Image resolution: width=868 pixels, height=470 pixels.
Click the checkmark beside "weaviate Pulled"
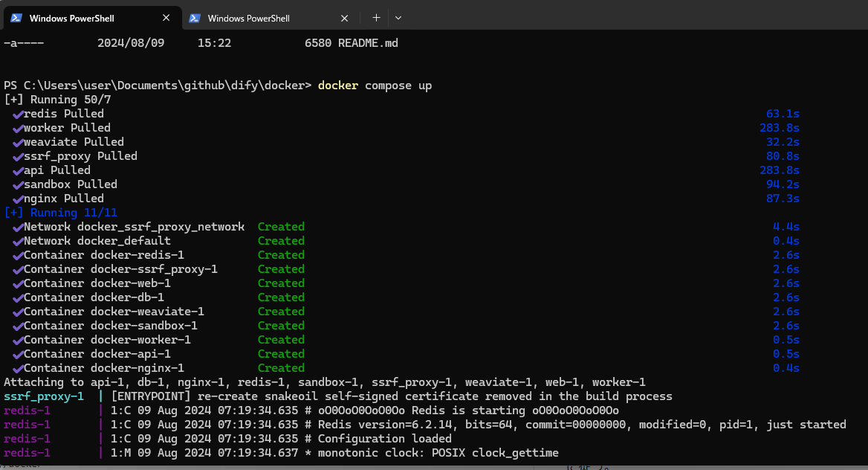[x=17, y=141]
